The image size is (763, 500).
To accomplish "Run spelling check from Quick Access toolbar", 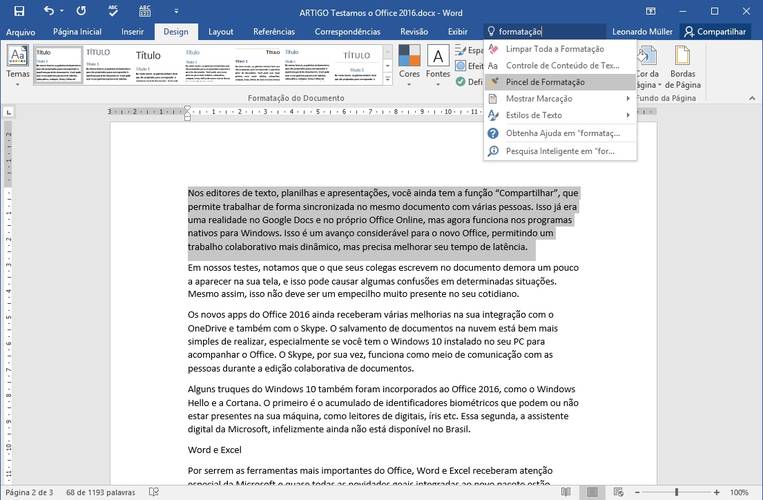I will click(x=113, y=11).
